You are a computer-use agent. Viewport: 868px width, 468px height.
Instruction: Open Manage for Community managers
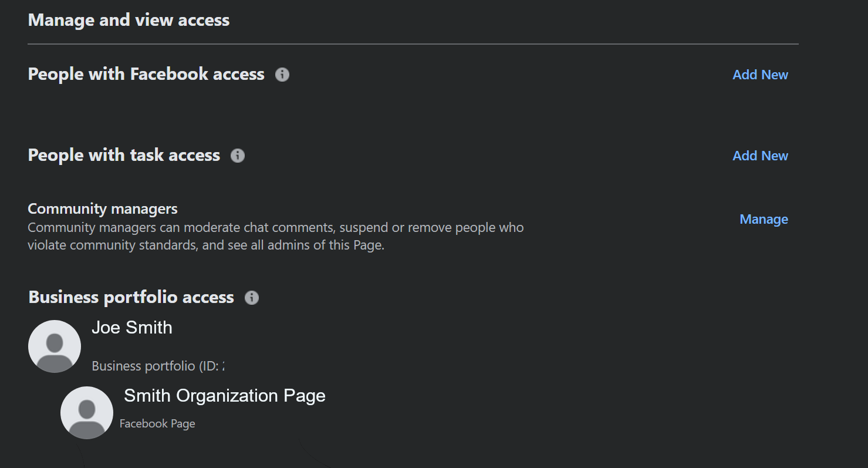point(764,219)
